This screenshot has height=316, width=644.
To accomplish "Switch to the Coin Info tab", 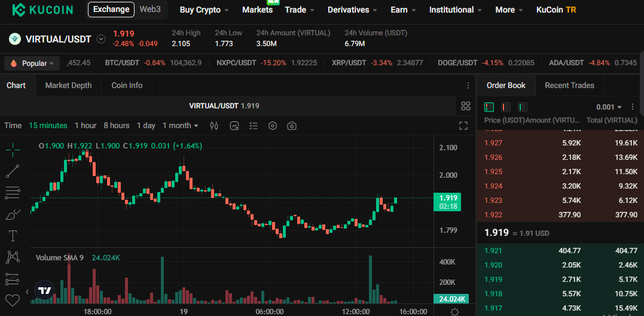I will [x=127, y=86].
